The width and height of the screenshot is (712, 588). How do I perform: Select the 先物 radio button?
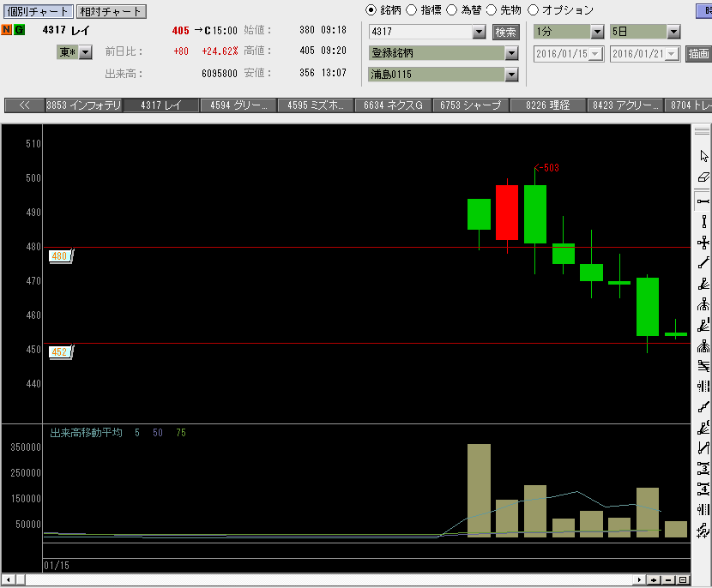click(x=492, y=10)
